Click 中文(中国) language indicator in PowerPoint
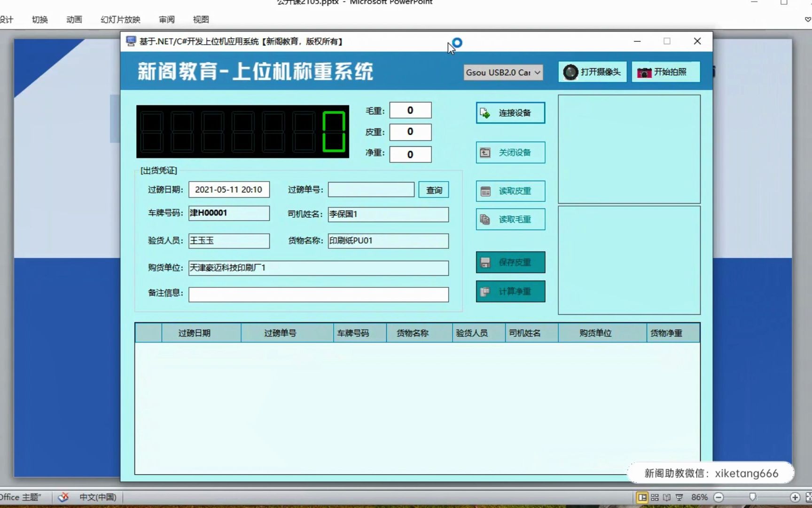812x508 pixels. pos(98,497)
